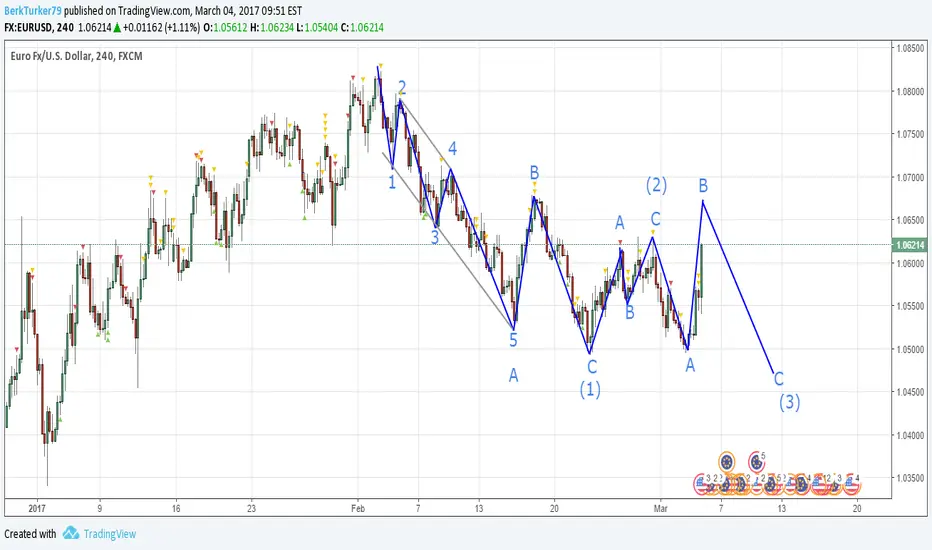Select the blue wave label 4
Viewport: 932px width, 550px height.
click(453, 148)
